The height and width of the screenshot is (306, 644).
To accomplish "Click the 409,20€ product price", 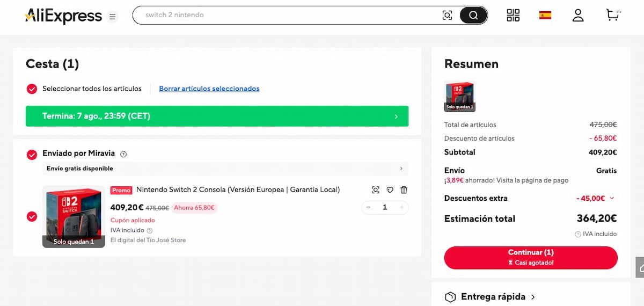I will tap(127, 207).
